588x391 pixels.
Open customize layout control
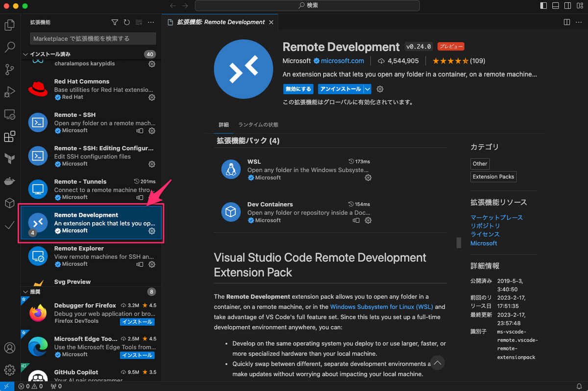(x=580, y=5)
